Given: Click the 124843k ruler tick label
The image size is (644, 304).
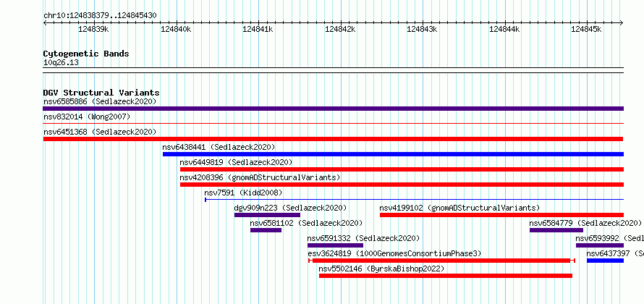Looking at the screenshot, I should [422, 29].
